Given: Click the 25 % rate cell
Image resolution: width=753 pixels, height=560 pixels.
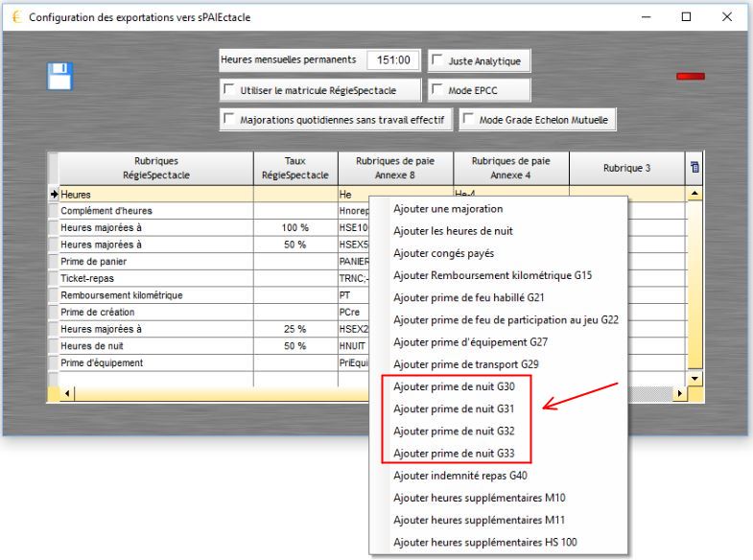Looking at the screenshot, I should 295,329.
